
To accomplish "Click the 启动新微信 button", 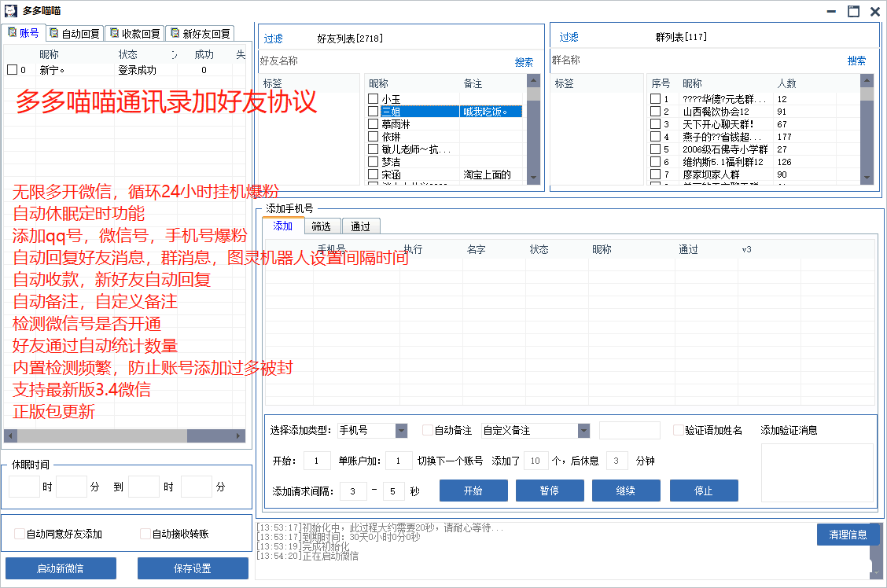I will (x=61, y=568).
